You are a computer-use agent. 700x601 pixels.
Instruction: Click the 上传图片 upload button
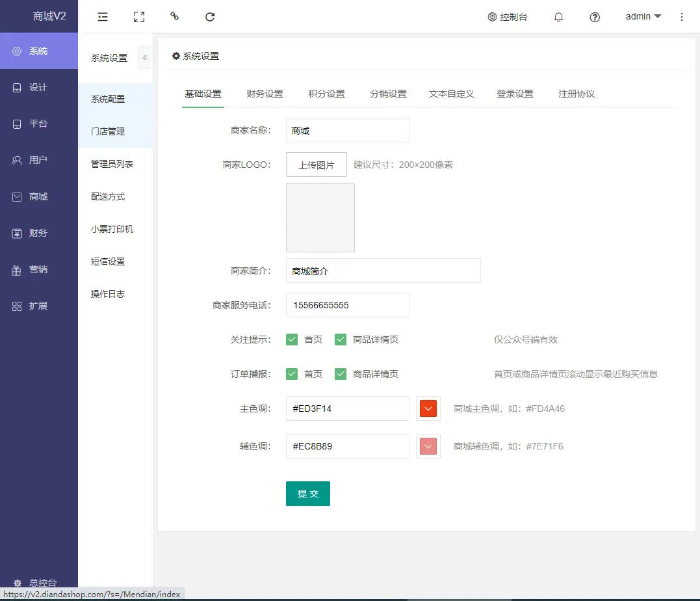(x=317, y=165)
